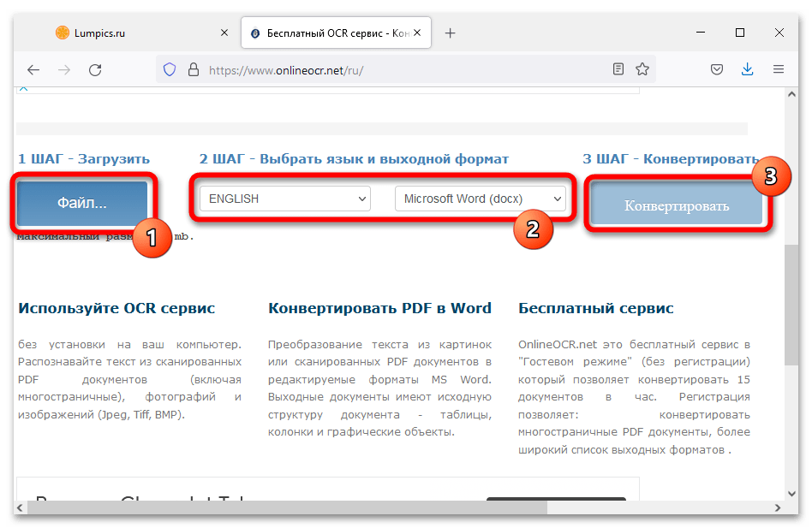This screenshot has width=812, height=528.
Task: Open the downloads panel
Action: point(747,69)
